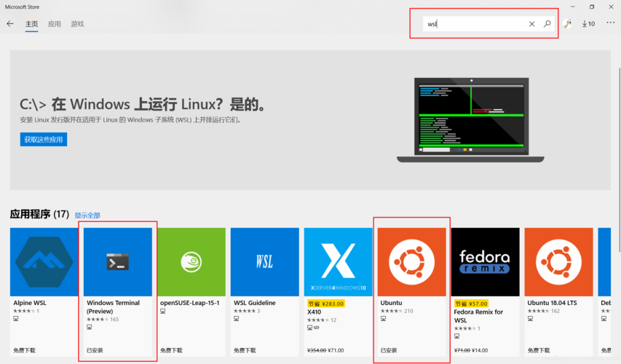This screenshot has height=364, width=621.
Task: Click the laptop terminal banner image
Action: pos(470,119)
